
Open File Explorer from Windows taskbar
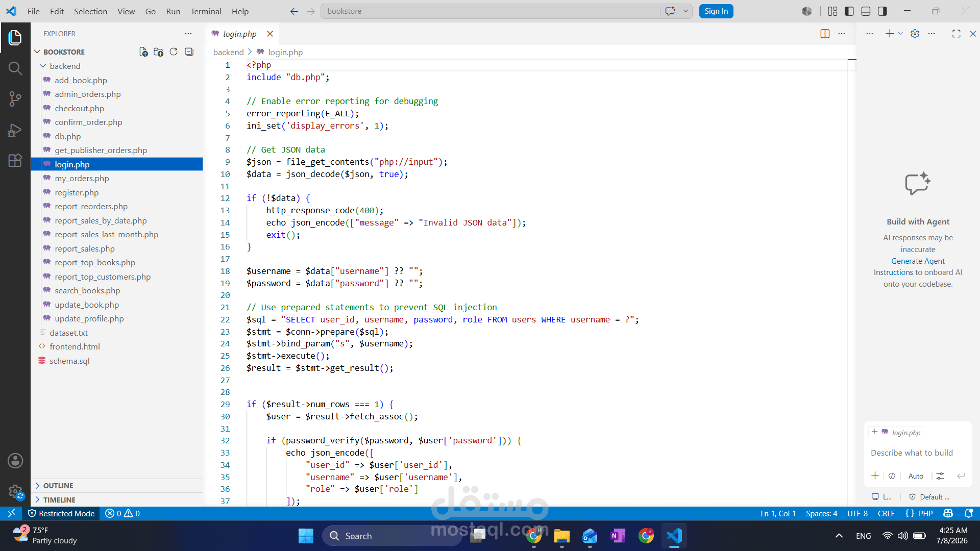(x=561, y=536)
